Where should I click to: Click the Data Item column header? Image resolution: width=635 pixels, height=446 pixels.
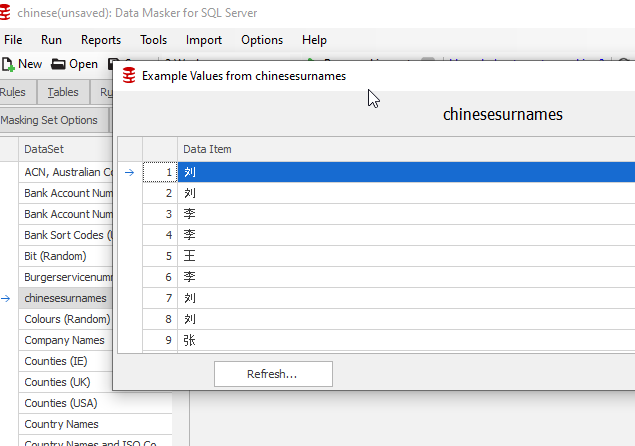[207, 149]
